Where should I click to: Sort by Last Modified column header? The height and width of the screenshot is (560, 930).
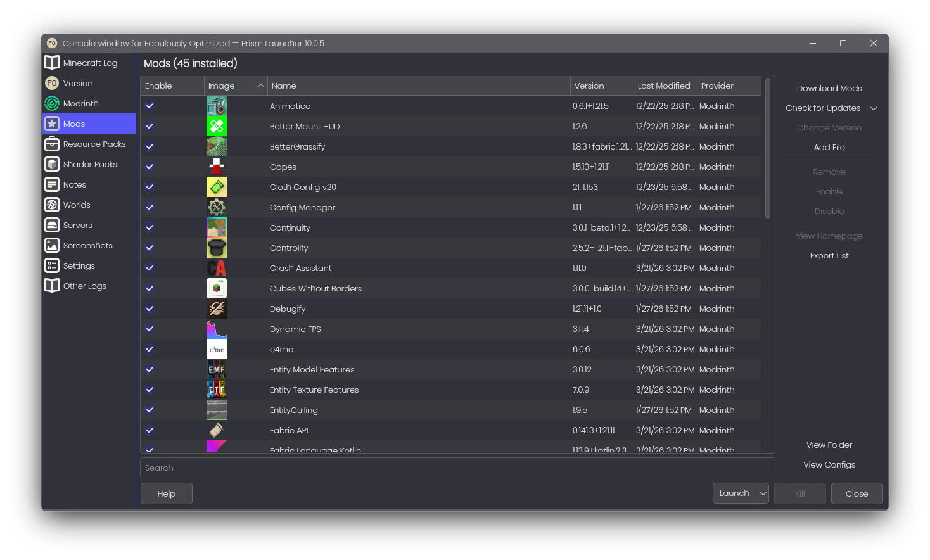665,86
